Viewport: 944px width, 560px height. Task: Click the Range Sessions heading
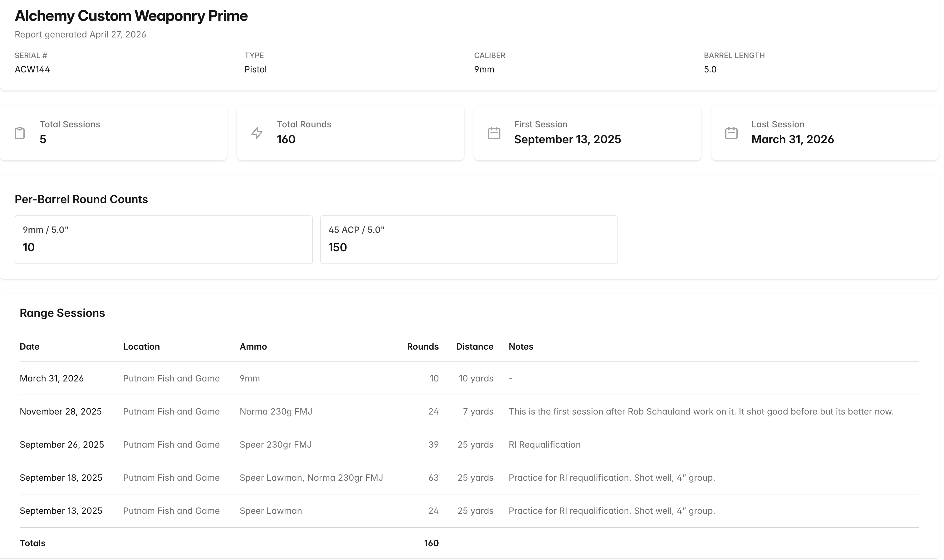[62, 313]
